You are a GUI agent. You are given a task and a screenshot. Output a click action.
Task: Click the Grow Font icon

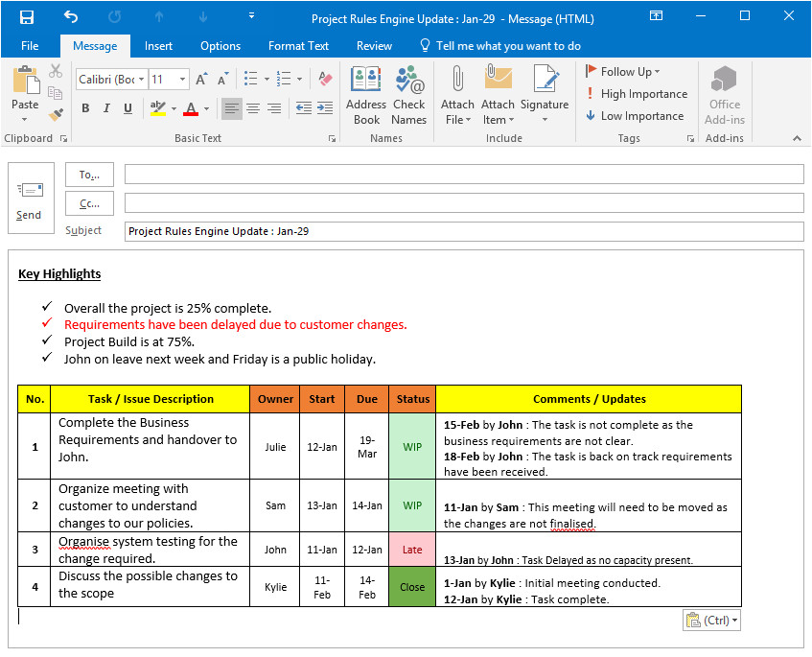click(x=201, y=80)
